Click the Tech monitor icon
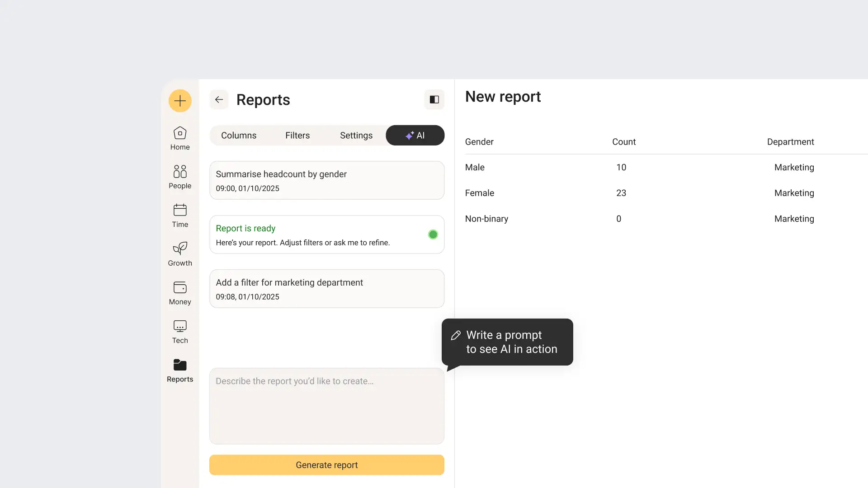 180,326
